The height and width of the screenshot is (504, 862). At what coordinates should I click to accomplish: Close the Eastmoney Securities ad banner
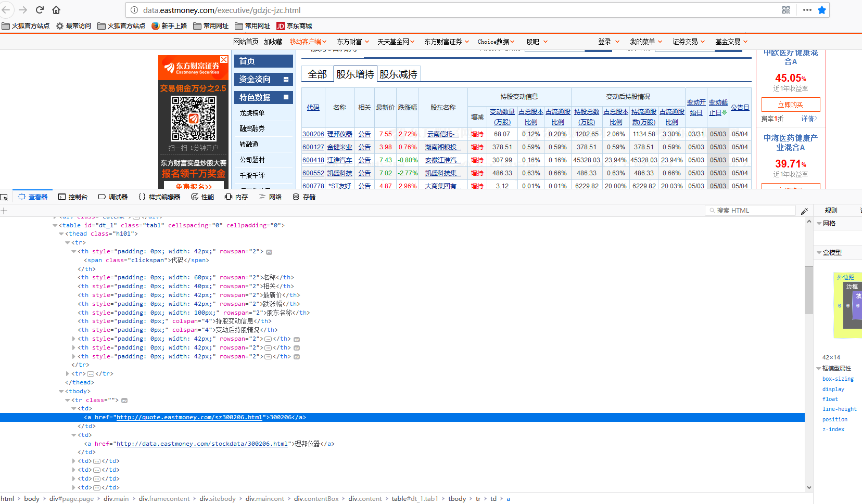tap(224, 60)
